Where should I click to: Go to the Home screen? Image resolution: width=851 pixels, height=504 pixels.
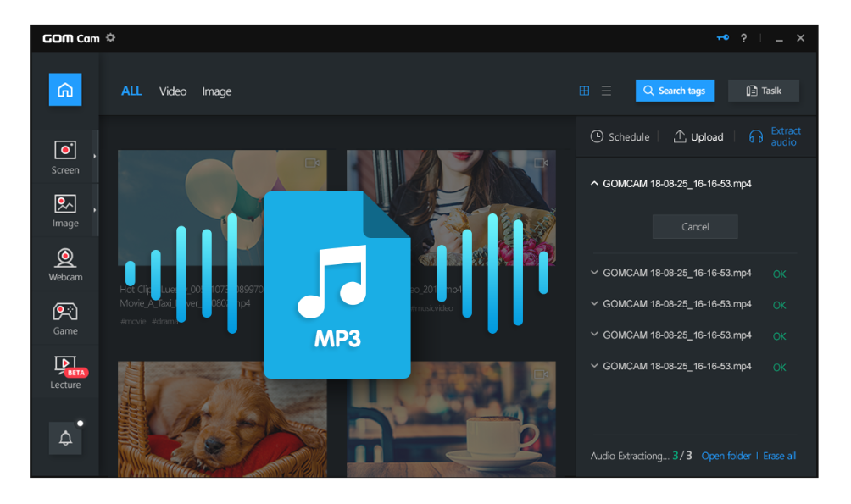(65, 90)
